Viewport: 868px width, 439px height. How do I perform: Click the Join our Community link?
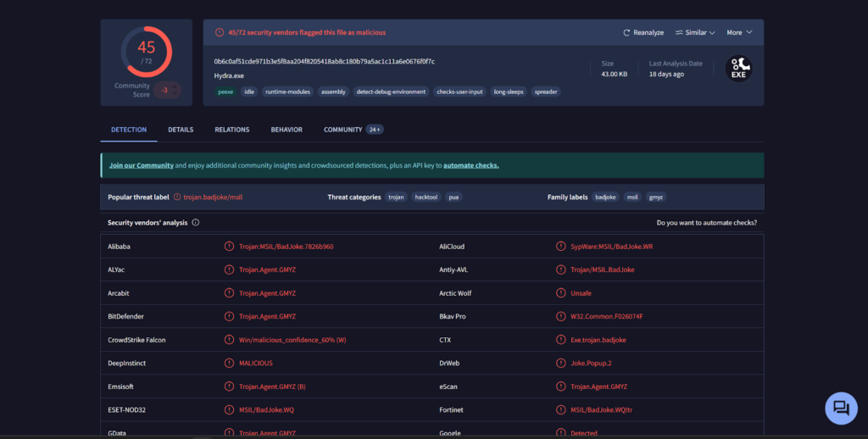142,165
